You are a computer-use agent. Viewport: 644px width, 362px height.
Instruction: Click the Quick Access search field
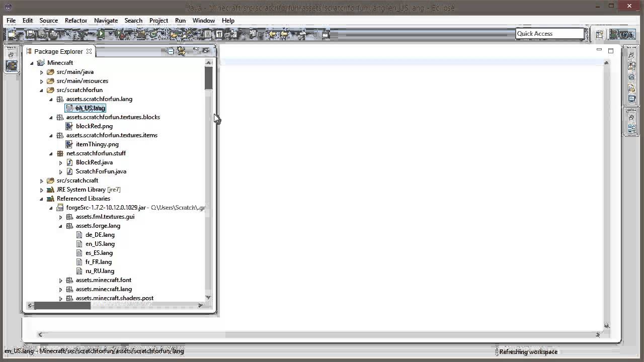click(550, 34)
